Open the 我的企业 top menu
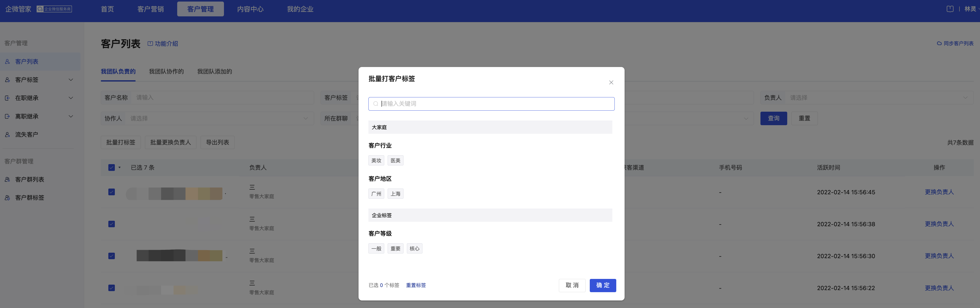 (x=300, y=9)
